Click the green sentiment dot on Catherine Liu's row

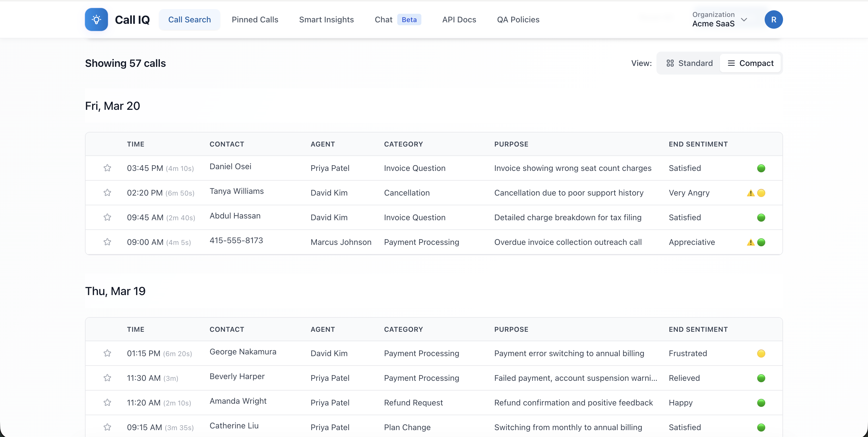[x=762, y=428]
